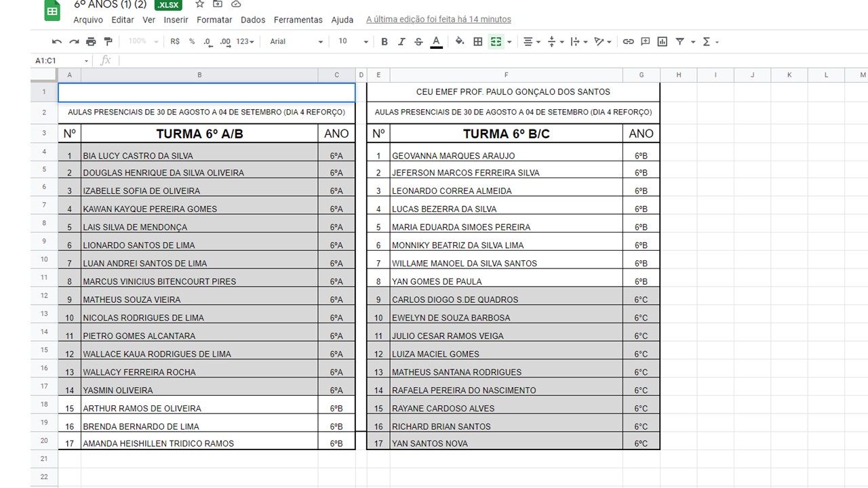The width and height of the screenshot is (868, 488).
Task: Open the functions sigma menu
Action: coord(710,42)
